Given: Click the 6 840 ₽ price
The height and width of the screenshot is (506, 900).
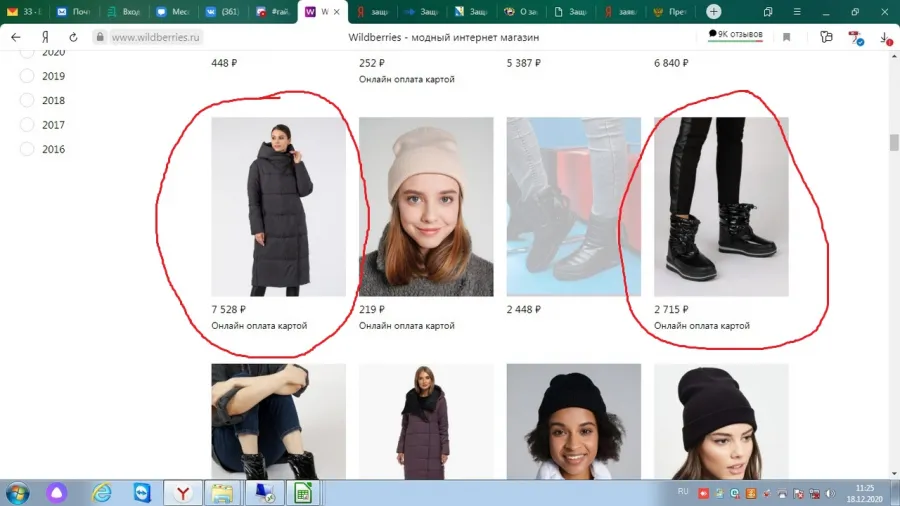Looking at the screenshot, I should pyautogui.click(x=671, y=63).
